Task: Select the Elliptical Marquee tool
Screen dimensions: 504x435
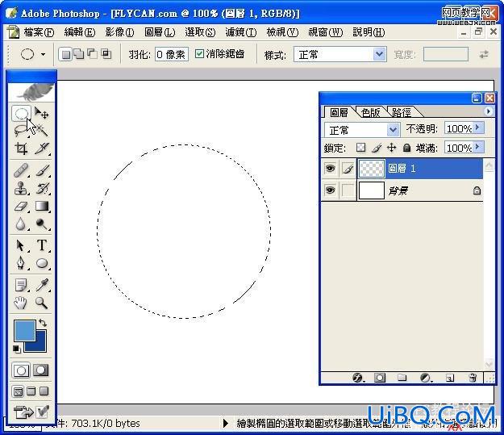Action: pyautogui.click(x=21, y=113)
